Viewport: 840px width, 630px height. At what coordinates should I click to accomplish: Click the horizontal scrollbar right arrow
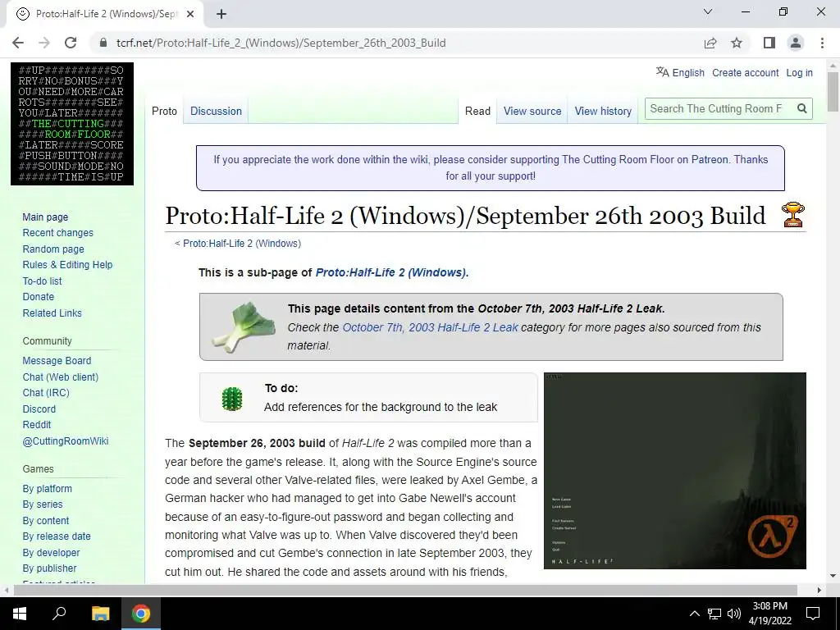819,590
